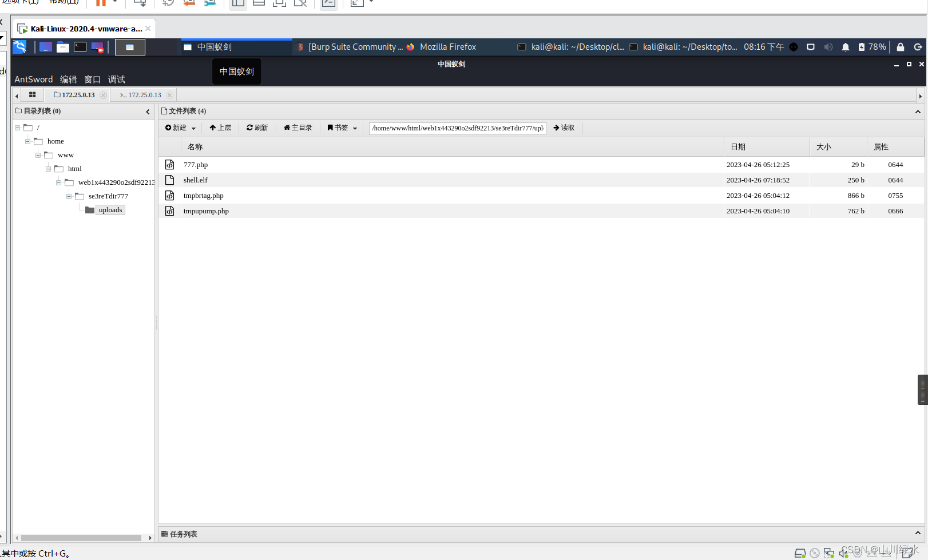
Task: Collapse the 目录列表 directory panel
Action: tap(148, 112)
